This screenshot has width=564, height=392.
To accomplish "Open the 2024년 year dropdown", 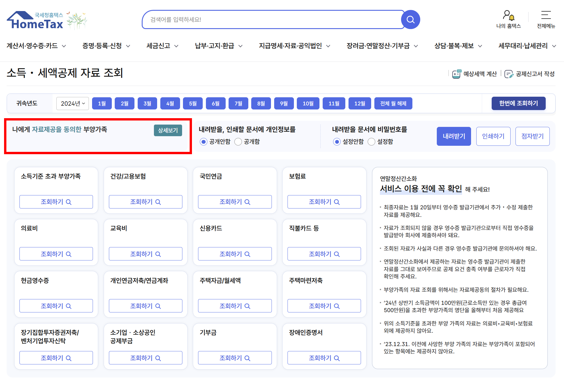I will point(73,103).
